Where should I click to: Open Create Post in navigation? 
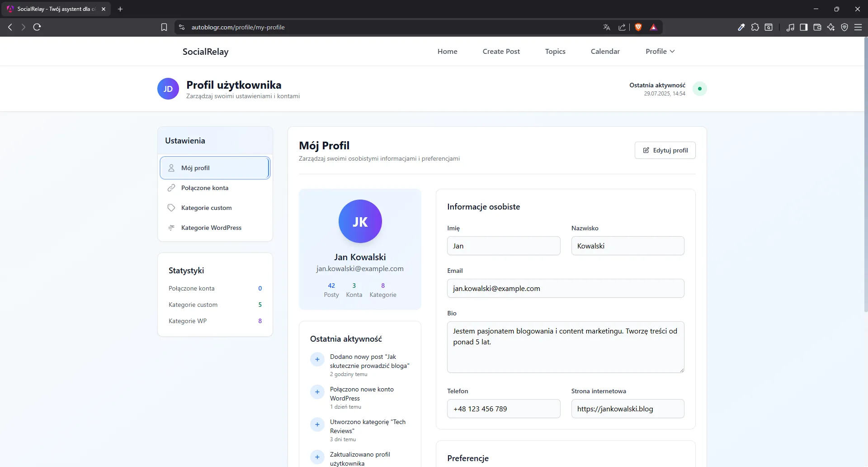(x=501, y=52)
